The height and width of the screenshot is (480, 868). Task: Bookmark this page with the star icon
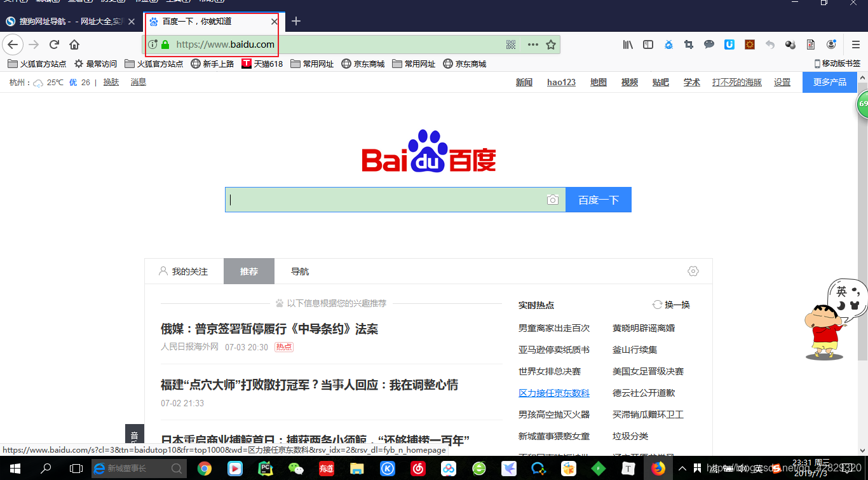coord(551,45)
